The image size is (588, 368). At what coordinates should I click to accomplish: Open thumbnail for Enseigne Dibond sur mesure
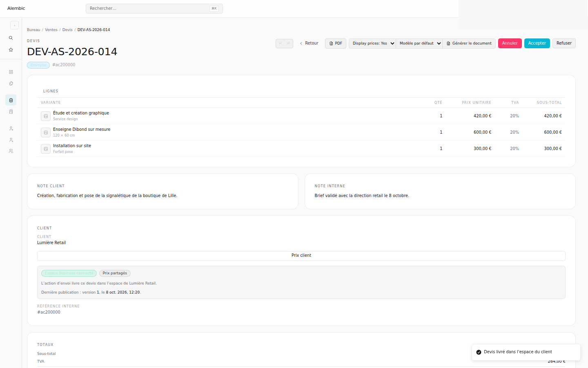coord(46,132)
